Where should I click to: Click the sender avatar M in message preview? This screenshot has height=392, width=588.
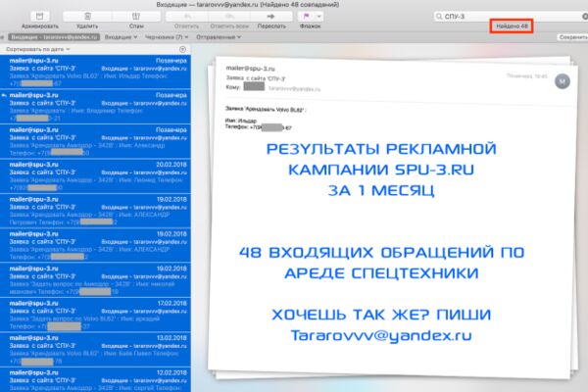(x=563, y=81)
